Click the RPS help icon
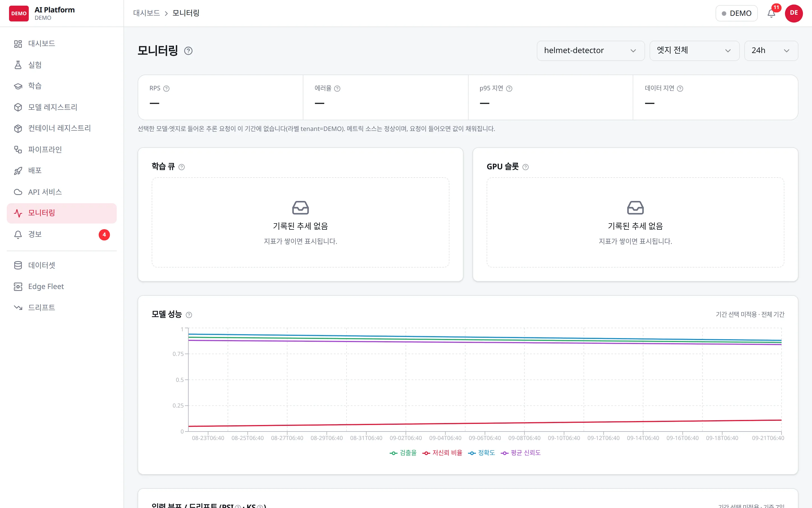Screen dimensions: 812x508 coord(166,88)
